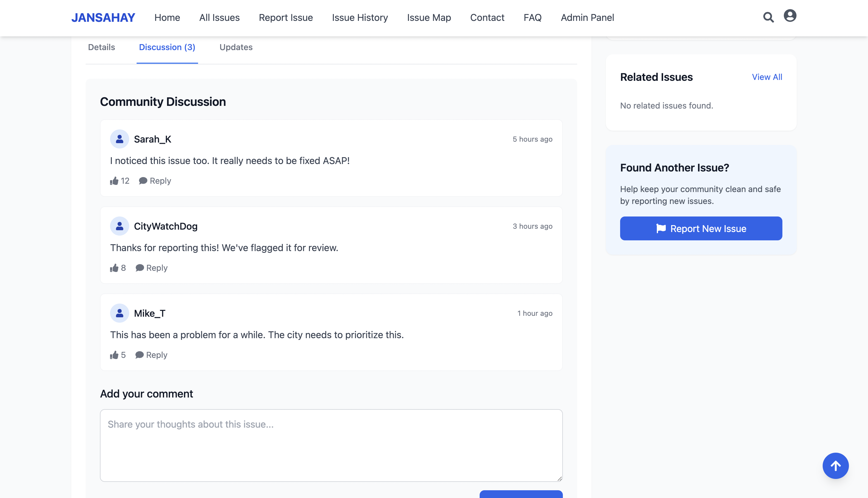Click Sarah_K's avatar icon
Screen dimensions: 868x498
click(x=119, y=139)
